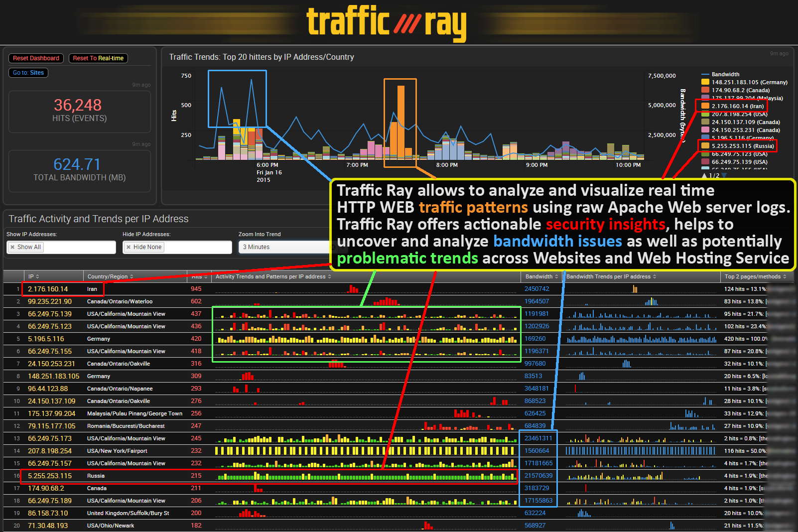Click the tall orange bar near 7:30 PM

401,122
